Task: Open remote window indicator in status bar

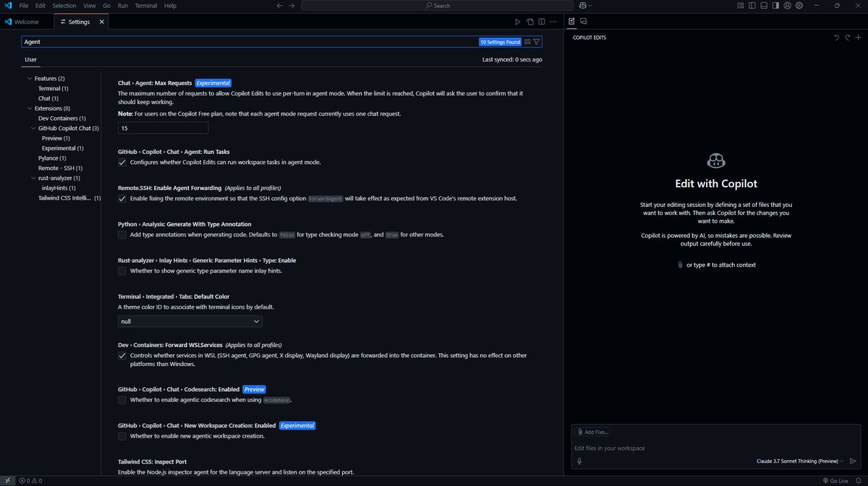Action: point(7,480)
